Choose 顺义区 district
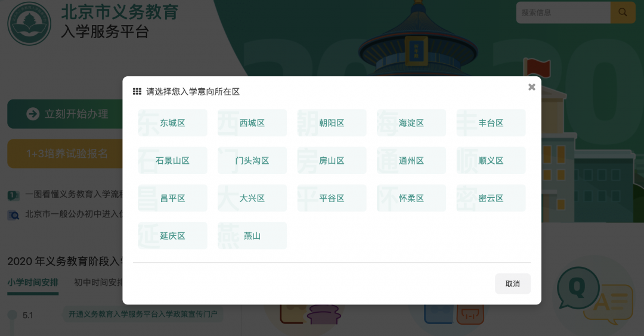The image size is (644, 336). (x=491, y=160)
